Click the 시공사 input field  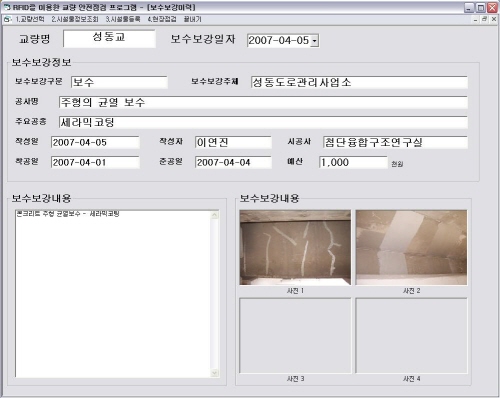point(395,142)
